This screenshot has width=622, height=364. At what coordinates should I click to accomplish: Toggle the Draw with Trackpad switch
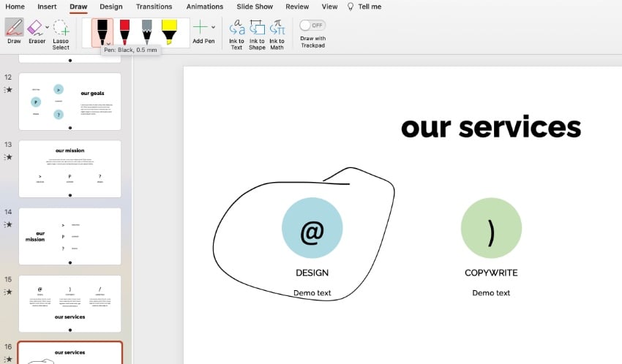(312, 25)
